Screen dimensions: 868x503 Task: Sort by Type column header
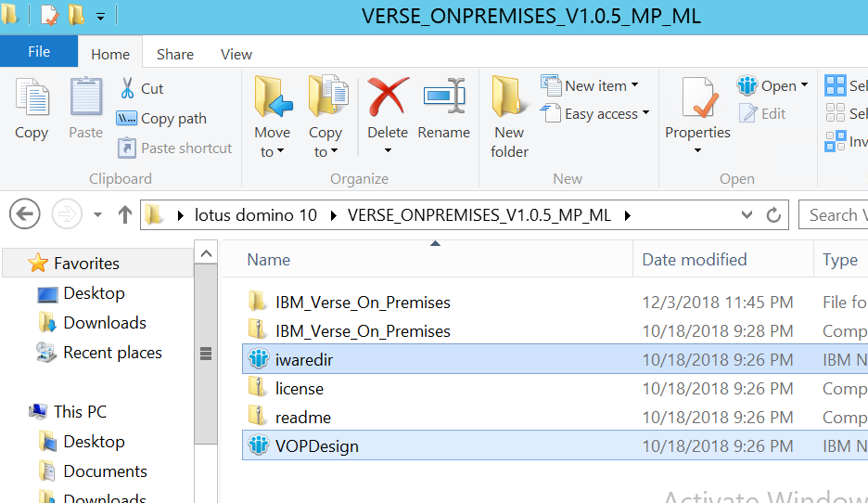coord(841,259)
